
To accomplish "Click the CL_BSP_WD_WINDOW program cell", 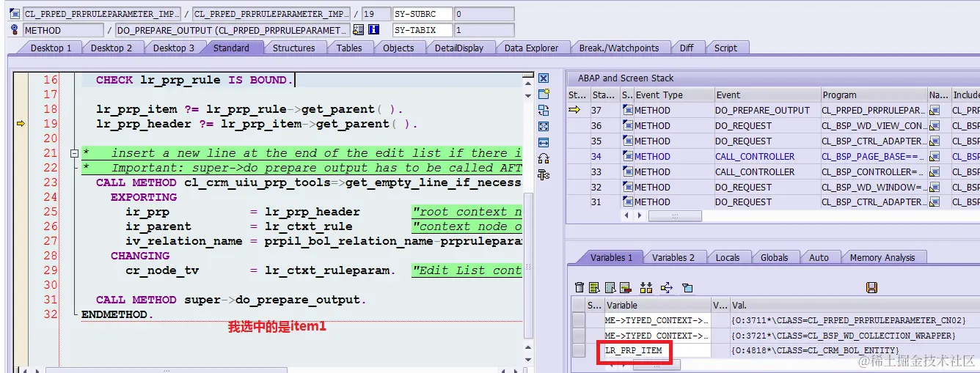I will (873, 188).
